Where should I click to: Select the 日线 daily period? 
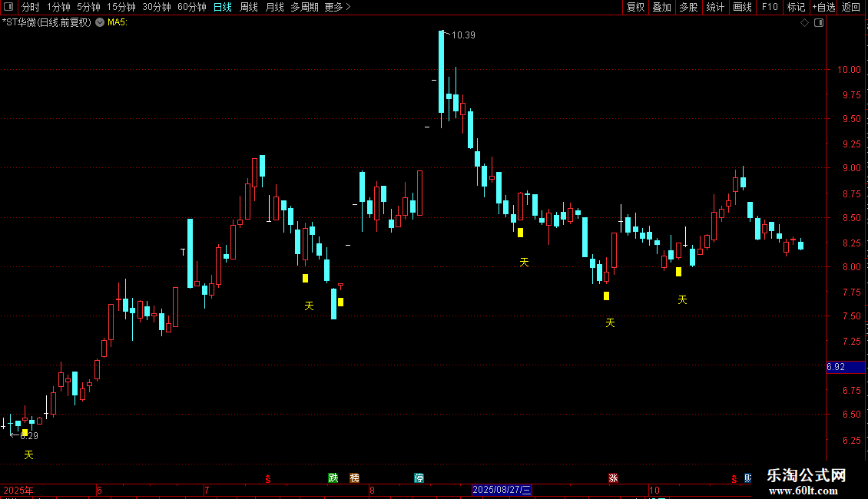pos(223,7)
